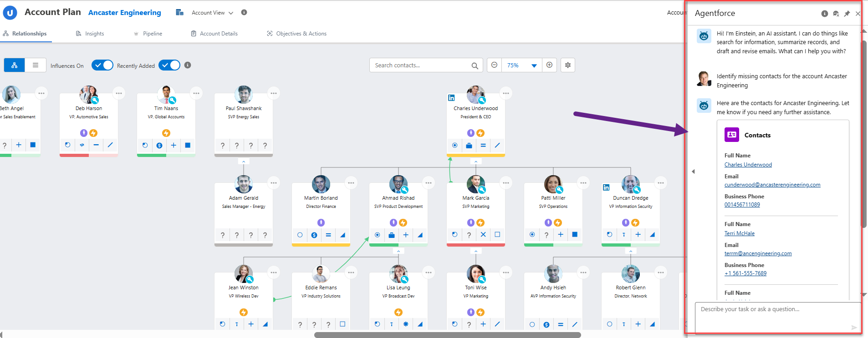
Task: Open the three-dot menu on Deb Harson's card
Action: pyautogui.click(x=119, y=93)
